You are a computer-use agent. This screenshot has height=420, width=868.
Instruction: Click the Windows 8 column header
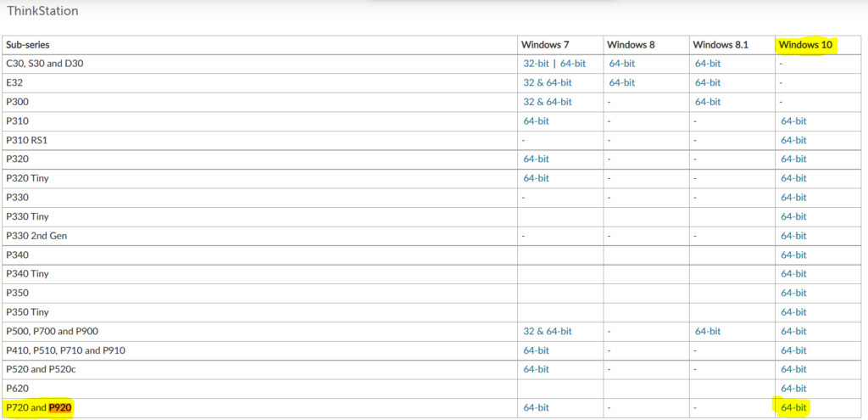click(x=631, y=45)
